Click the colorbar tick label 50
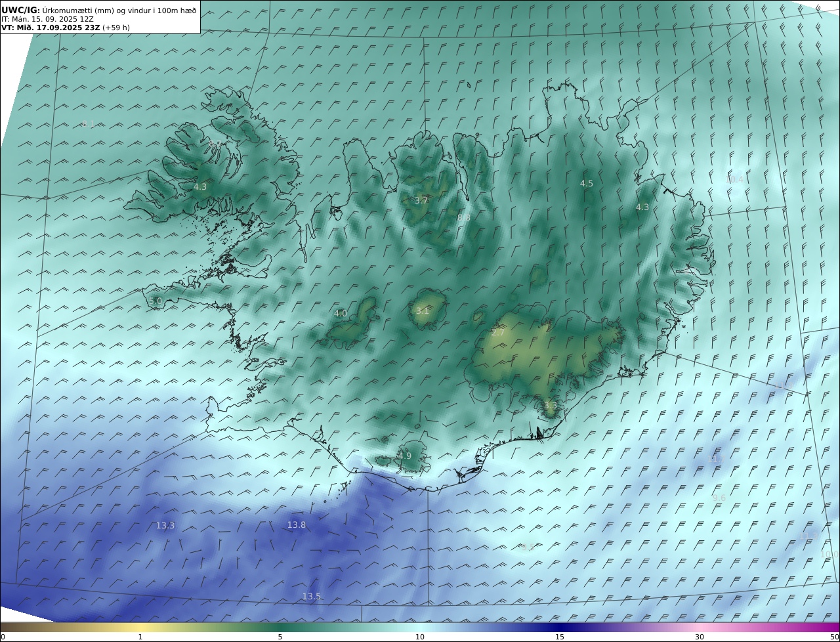Viewport: 840px width, 642px height. coord(834,637)
